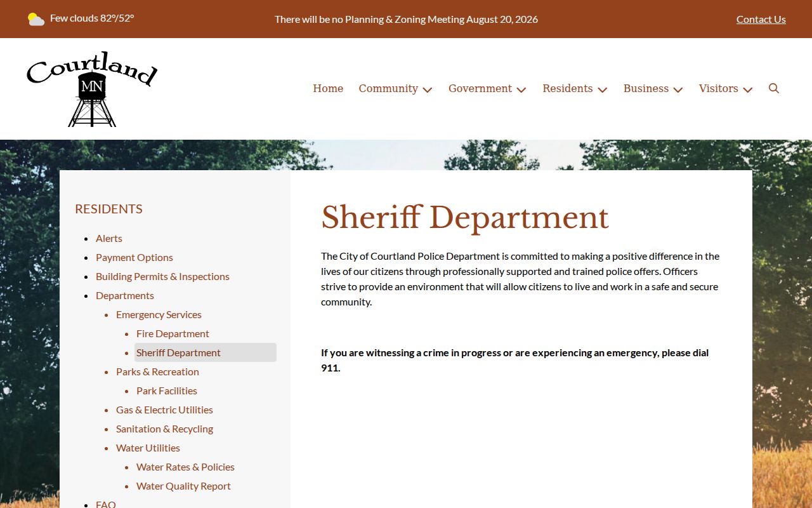View Water Rates & Policies
The height and width of the screenshot is (508, 812).
click(185, 467)
